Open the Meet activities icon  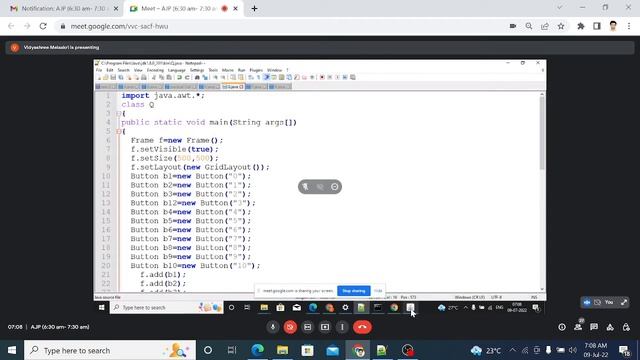[x=610, y=327]
